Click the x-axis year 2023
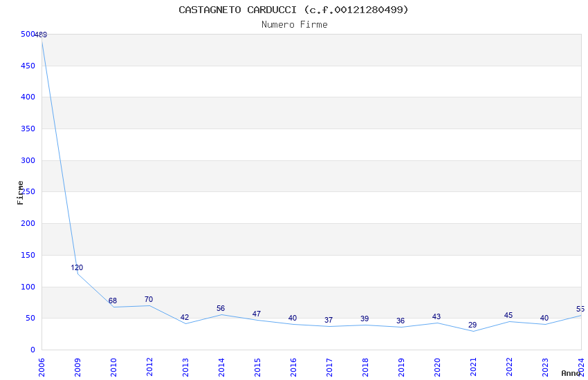Viewport: 588px width, 380px height. pos(545,368)
